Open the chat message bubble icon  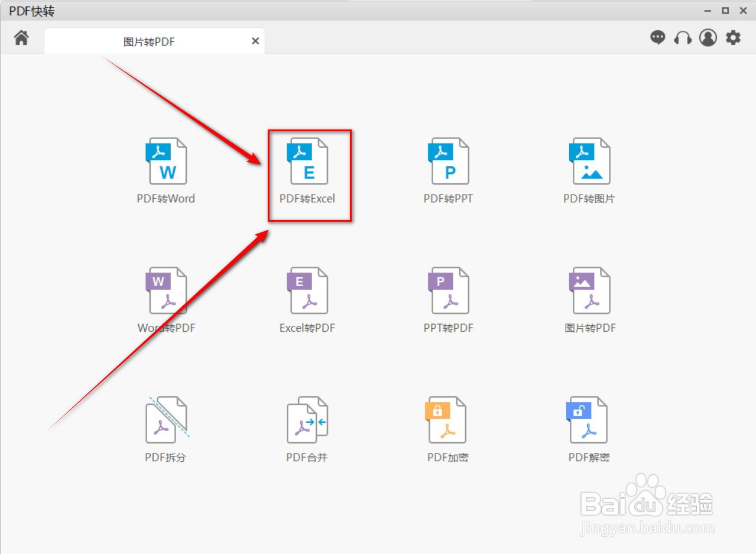pyautogui.click(x=657, y=38)
